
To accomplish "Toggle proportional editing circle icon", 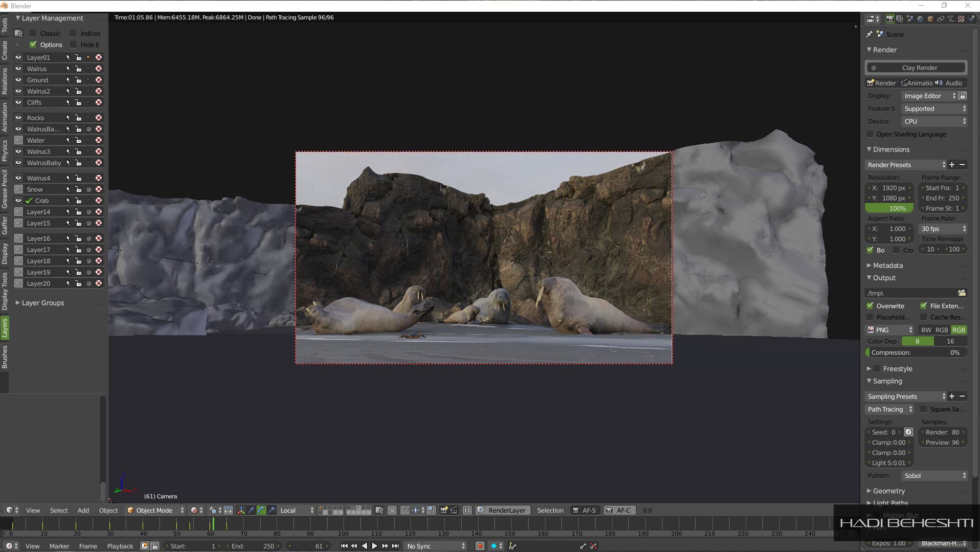I will pyautogui.click(x=392, y=510).
